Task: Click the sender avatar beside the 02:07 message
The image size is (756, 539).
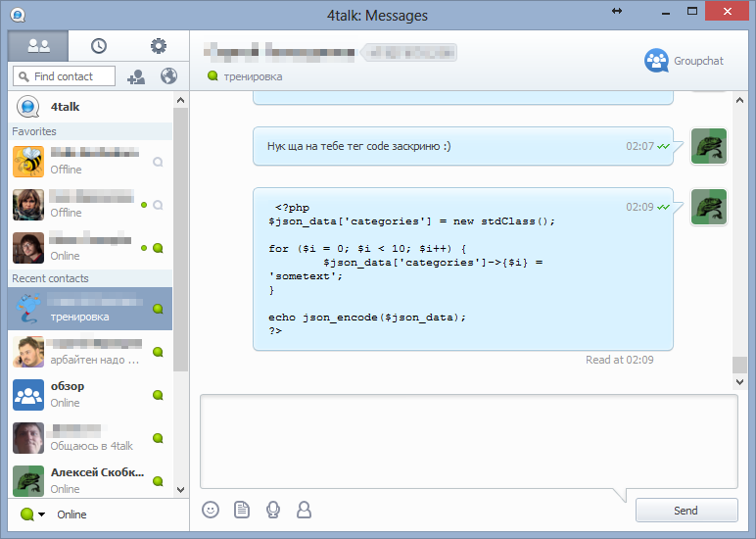Action: click(709, 146)
